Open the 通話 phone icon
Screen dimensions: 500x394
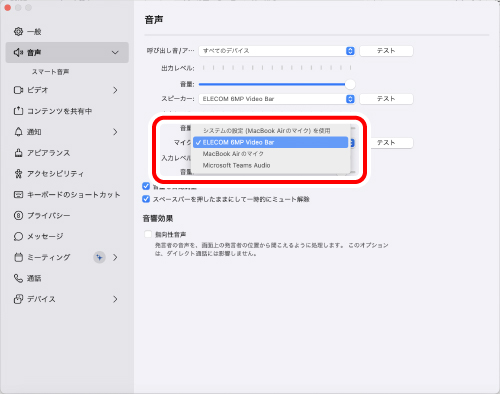click(18, 278)
